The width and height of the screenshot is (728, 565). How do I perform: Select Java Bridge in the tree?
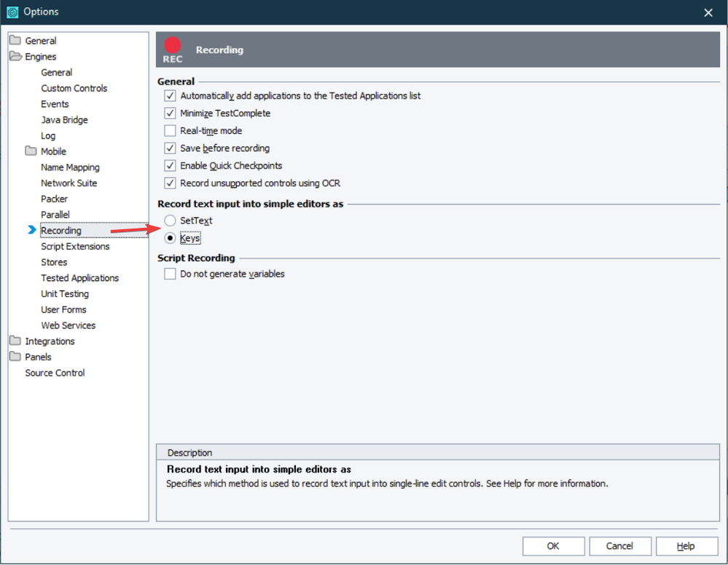pos(64,119)
